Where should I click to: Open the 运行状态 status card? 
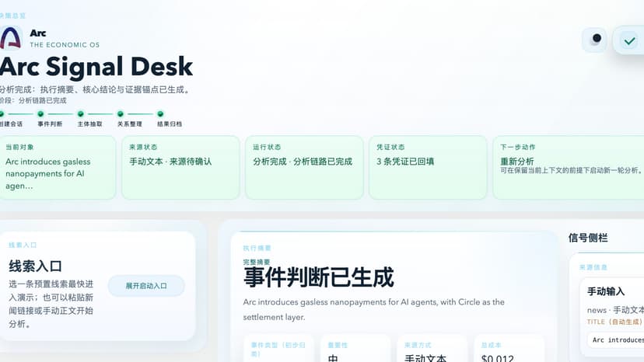tap(304, 168)
